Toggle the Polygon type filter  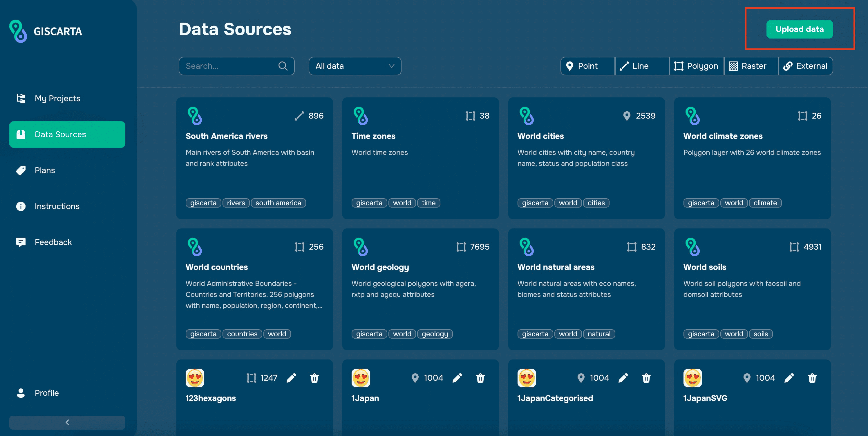pos(696,66)
